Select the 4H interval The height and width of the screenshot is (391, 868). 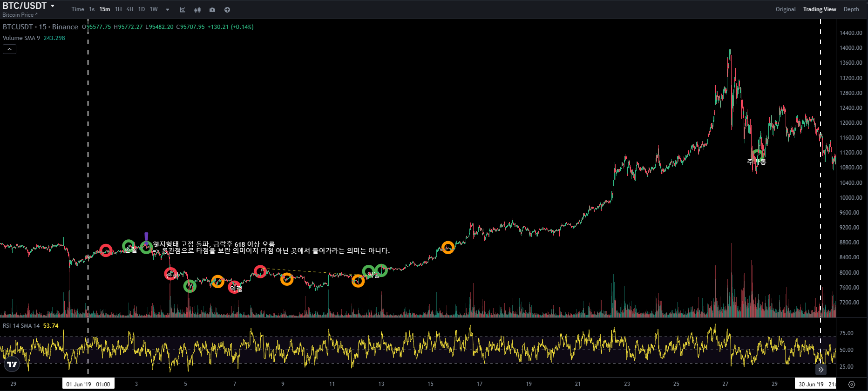tap(130, 9)
